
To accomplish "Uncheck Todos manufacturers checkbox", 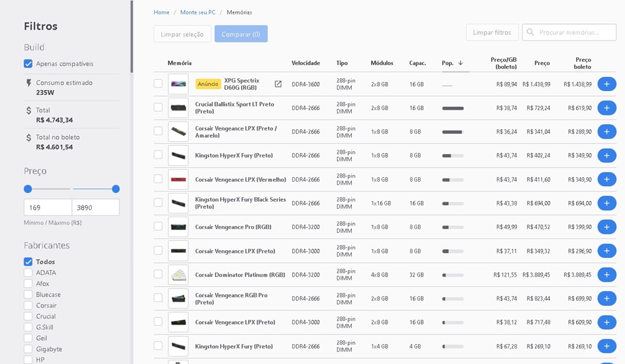I will (28, 262).
